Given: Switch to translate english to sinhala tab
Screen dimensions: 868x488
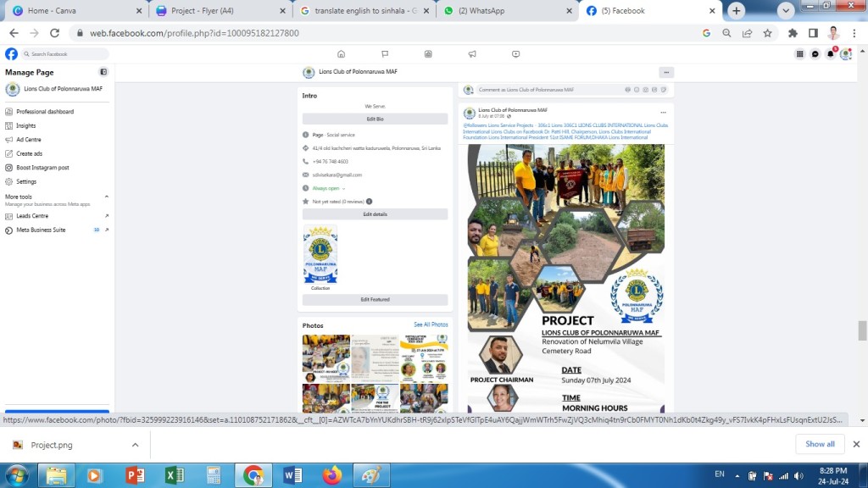Looking at the screenshot, I should [x=364, y=10].
